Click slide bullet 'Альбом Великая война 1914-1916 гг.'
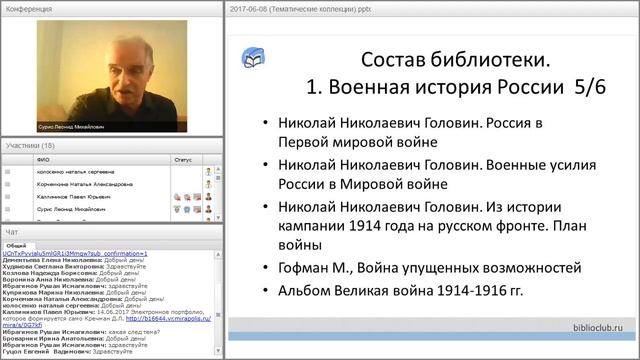 coord(400,291)
